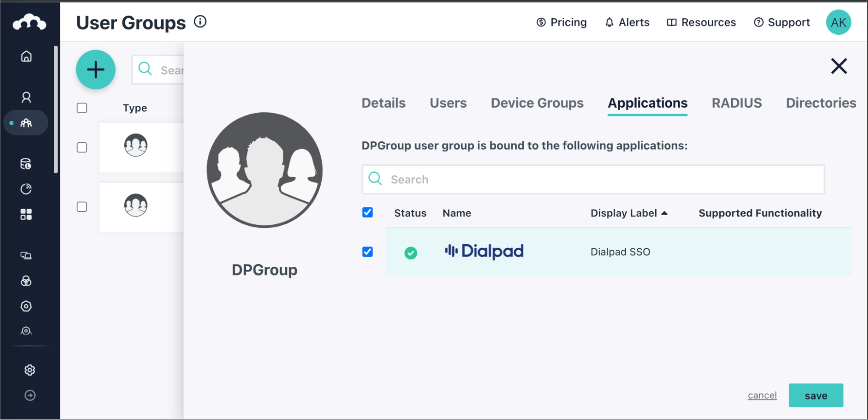The height and width of the screenshot is (420, 868).
Task: Click the sidebar vertical scrollbar
Action: pos(56,109)
